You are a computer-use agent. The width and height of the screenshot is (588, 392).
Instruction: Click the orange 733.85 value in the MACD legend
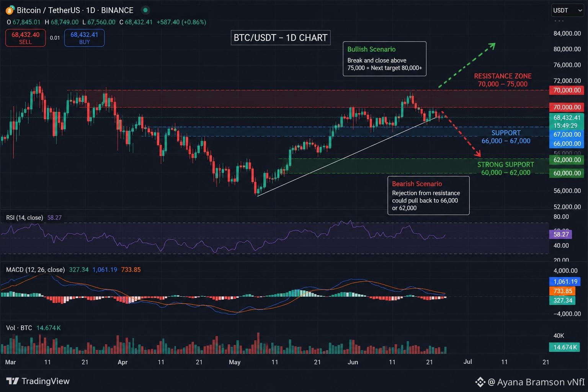click(131, 269)
